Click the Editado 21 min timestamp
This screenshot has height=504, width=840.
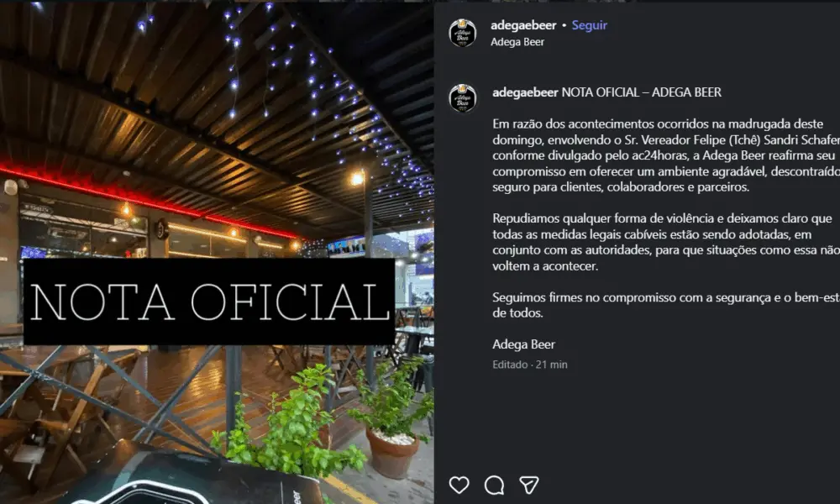(530, 365)
